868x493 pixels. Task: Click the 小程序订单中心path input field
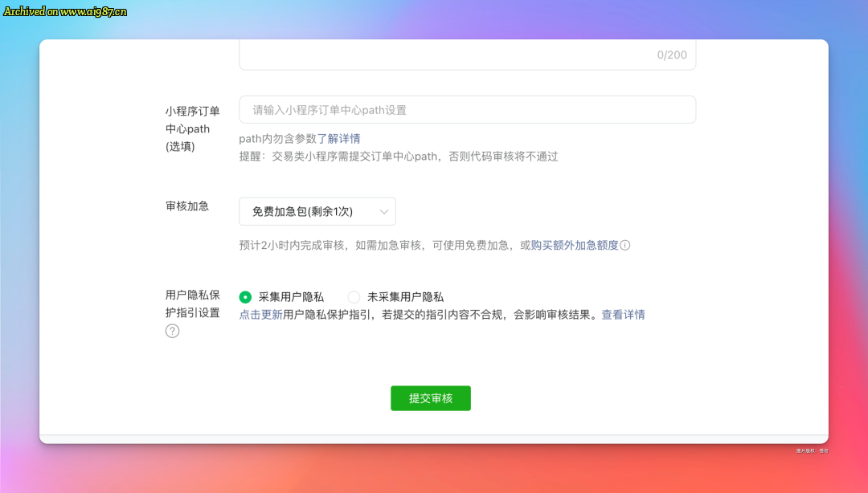467,109
